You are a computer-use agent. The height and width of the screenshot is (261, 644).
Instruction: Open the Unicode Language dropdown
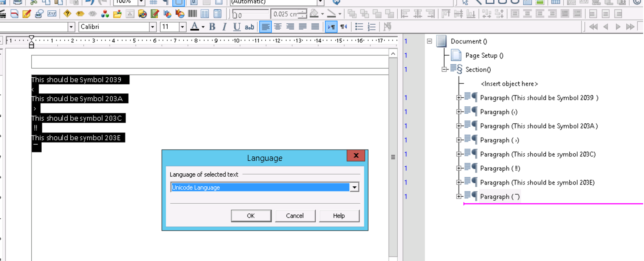coord(354,187)
